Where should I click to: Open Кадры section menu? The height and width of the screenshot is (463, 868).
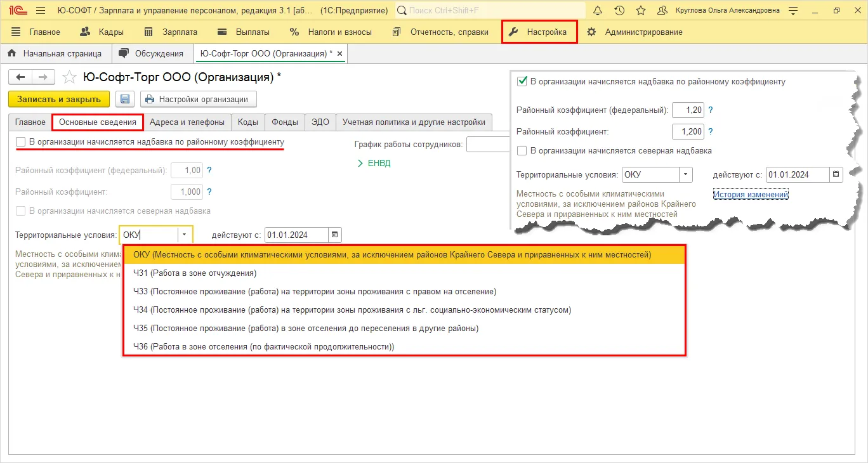coord(102,32)
